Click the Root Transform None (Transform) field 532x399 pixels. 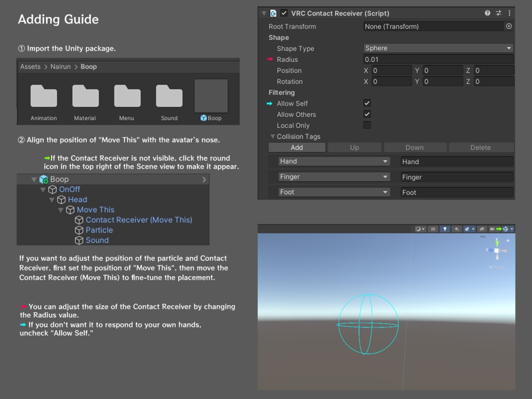[x=434, y=26]
